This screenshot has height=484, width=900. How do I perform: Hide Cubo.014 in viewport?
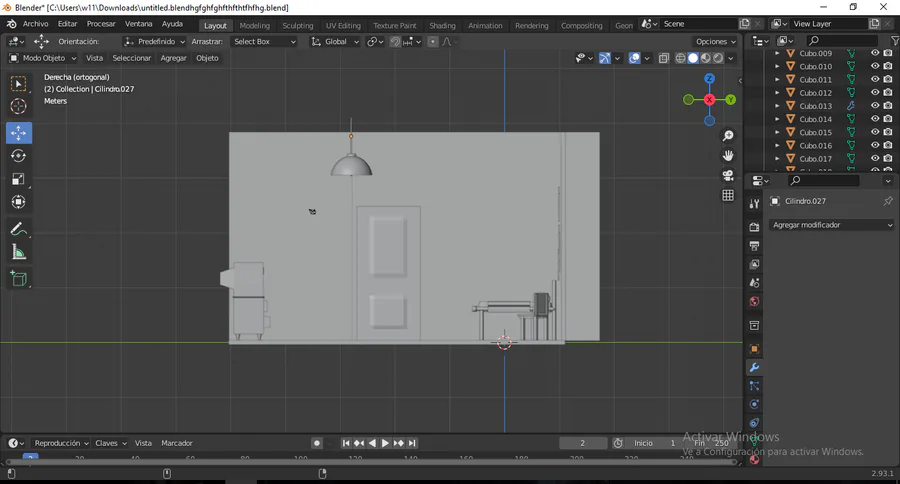click(x=875, y=119)
